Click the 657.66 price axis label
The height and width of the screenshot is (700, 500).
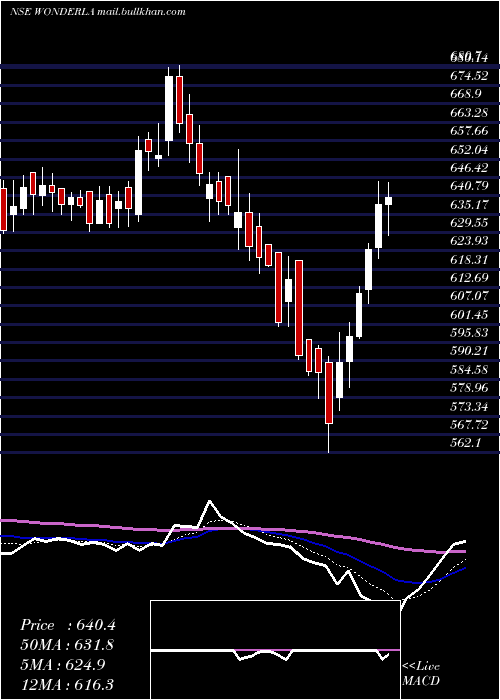469,131
